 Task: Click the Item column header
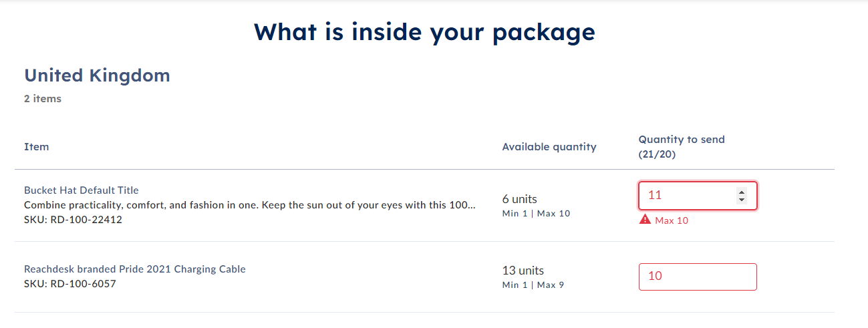pyautogui.click(x=37, y=146)
